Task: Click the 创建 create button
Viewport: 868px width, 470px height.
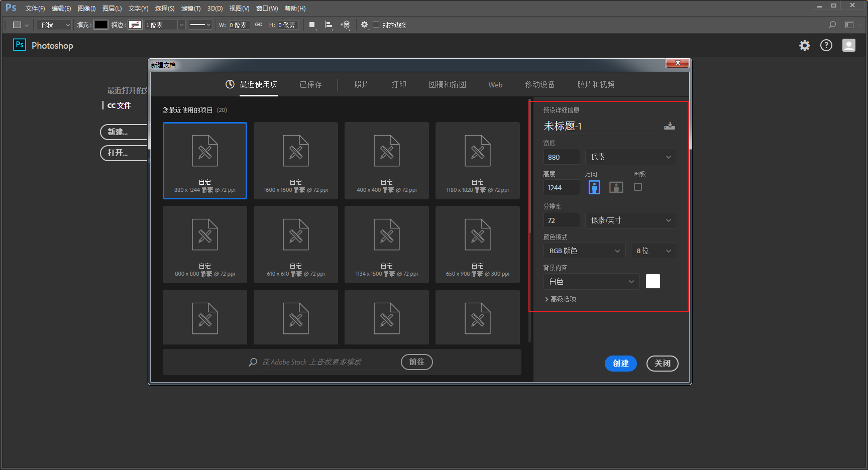Action: pyautogui.click(x=621, y=363)
